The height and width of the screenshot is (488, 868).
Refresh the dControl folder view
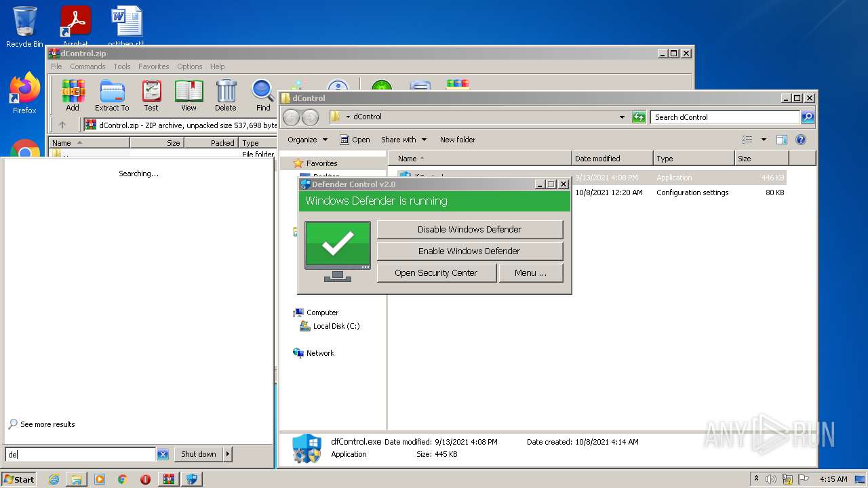click(x=639, y=117)
